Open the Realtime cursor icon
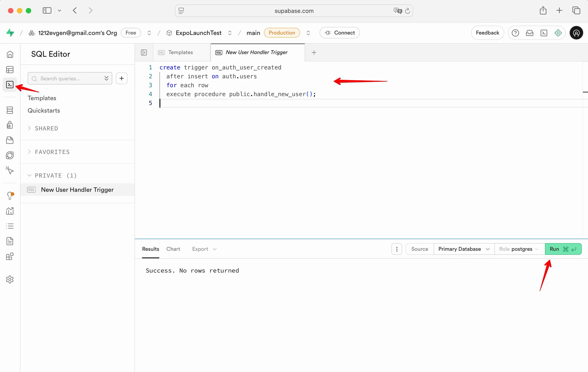Viewport: 588px width, 372px height. point(10,170)
